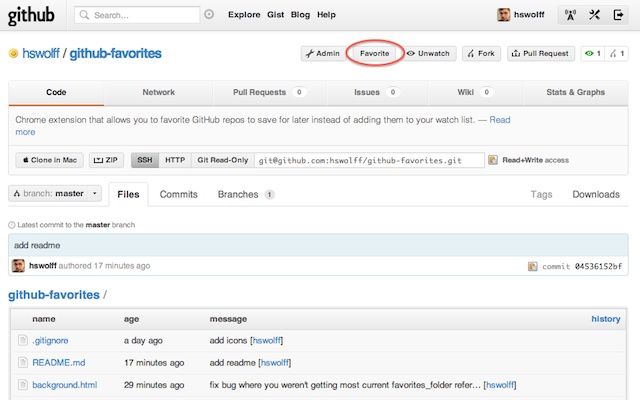Select HTTP clone protocol
Screen dimensions: 640x400
(x=175, y=160)
